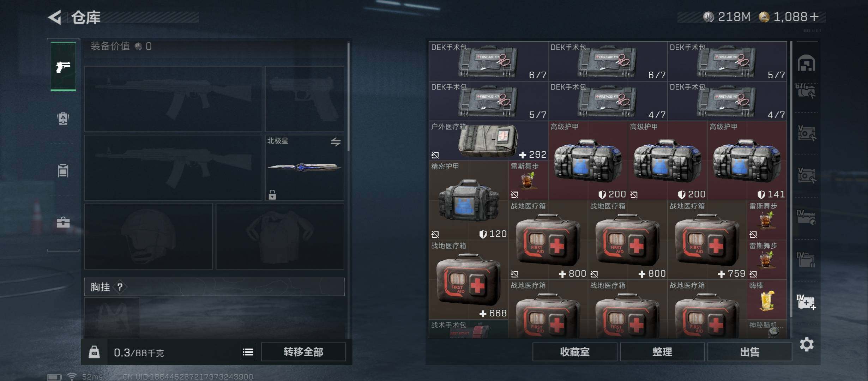
Task: Open the 胸挂 help question mark
Action: tap(120, 287)
